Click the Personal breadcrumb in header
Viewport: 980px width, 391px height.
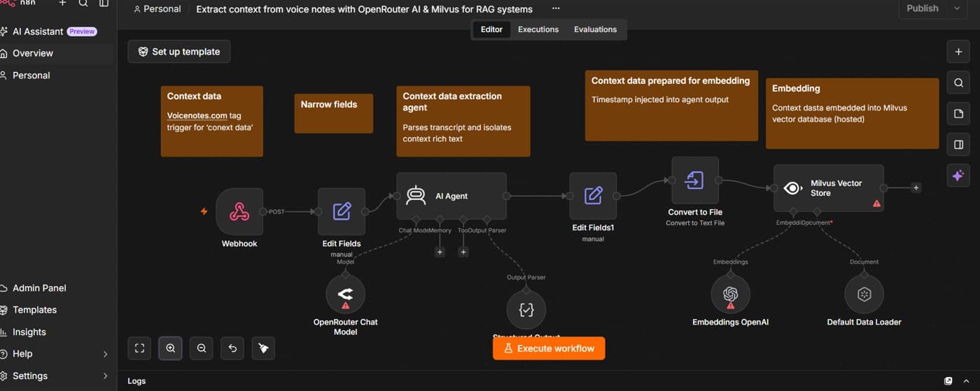157,9
